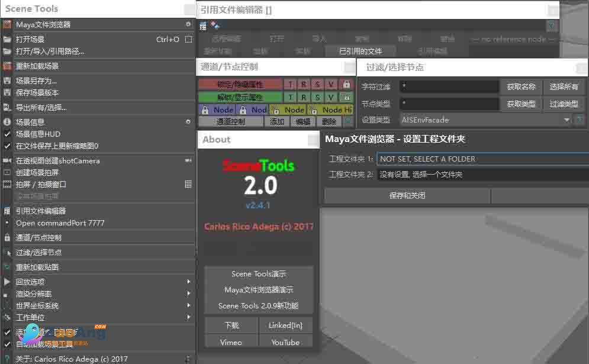Image resolution: width=589 pixels, height=364 pixels.
Task: Click the 编辑 button in 通道/节点控制
Action: (x=302, y=121)
